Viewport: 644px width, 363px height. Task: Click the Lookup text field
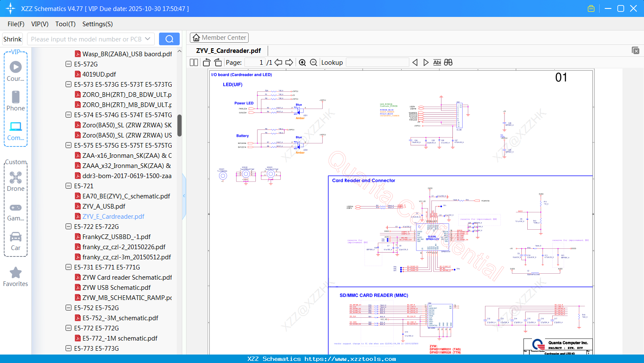coord(377,63)
